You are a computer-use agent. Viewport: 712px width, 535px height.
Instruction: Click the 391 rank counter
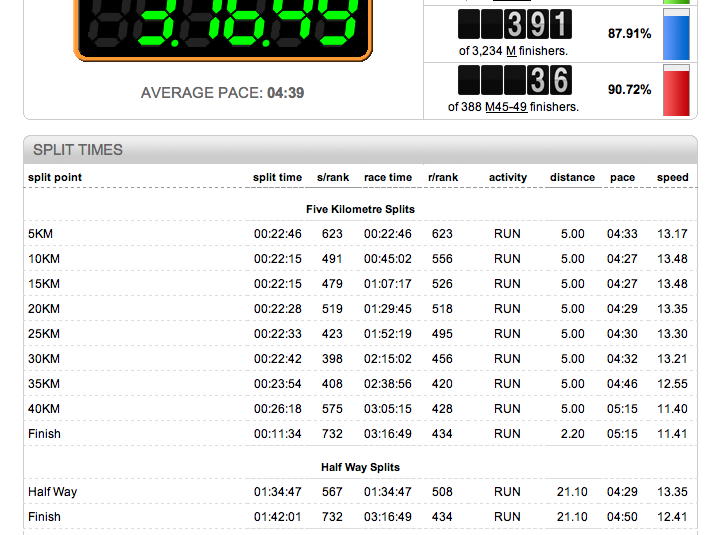(515, 24)
